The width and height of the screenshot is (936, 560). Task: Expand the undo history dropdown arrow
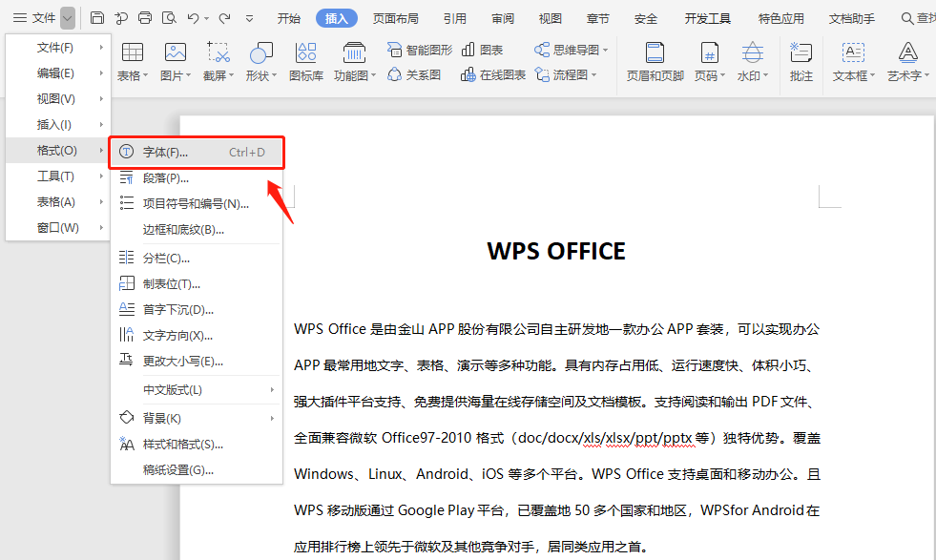click(x=206, y=18)
